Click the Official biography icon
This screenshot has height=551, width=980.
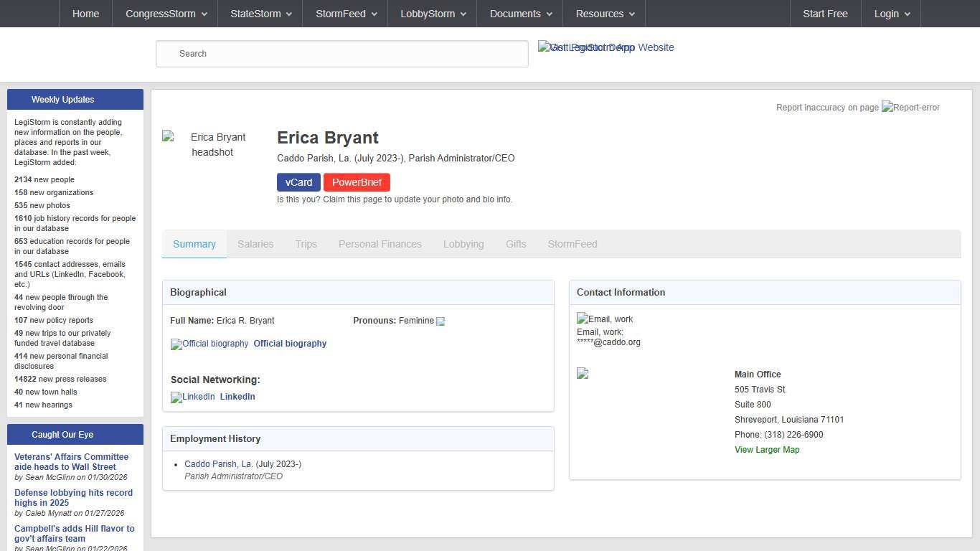tap(209, 344)
